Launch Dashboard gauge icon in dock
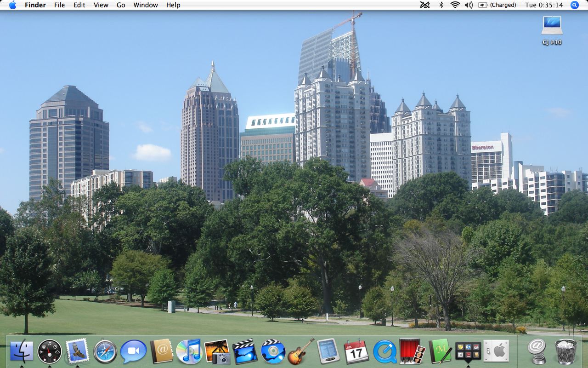This screenshot has height=368, width=588. pos(50,351)
